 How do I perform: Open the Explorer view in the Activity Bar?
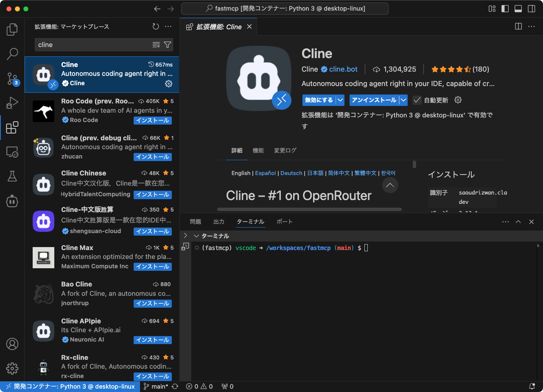pos(12,29)
